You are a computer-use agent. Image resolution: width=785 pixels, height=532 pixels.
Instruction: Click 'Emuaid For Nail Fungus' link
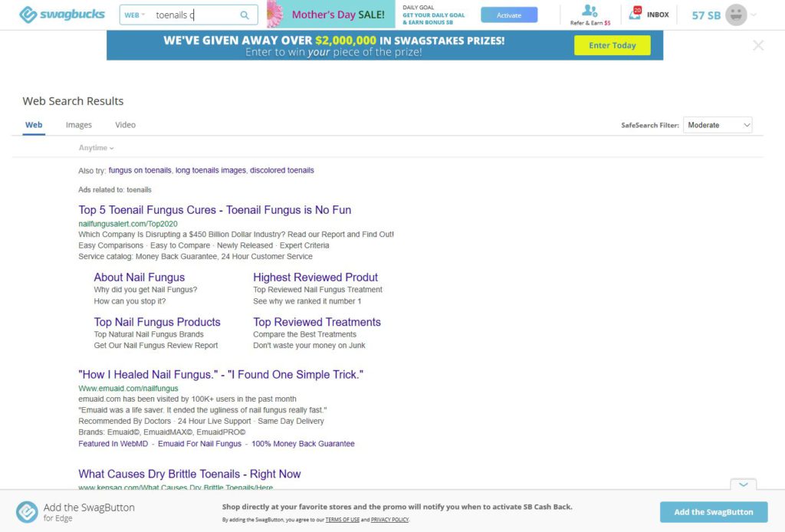click(x=200, y=443)
